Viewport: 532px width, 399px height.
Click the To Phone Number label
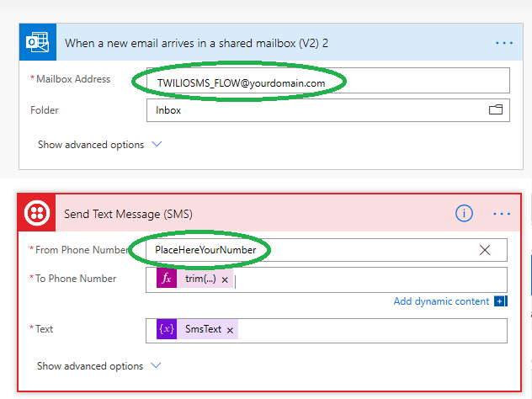[x=76, y=279]
